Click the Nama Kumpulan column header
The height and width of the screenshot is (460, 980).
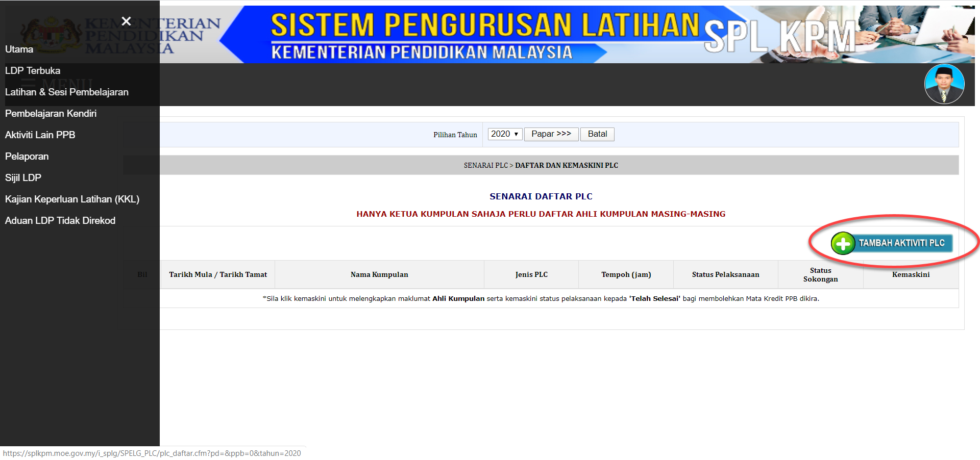click(379, 275)
